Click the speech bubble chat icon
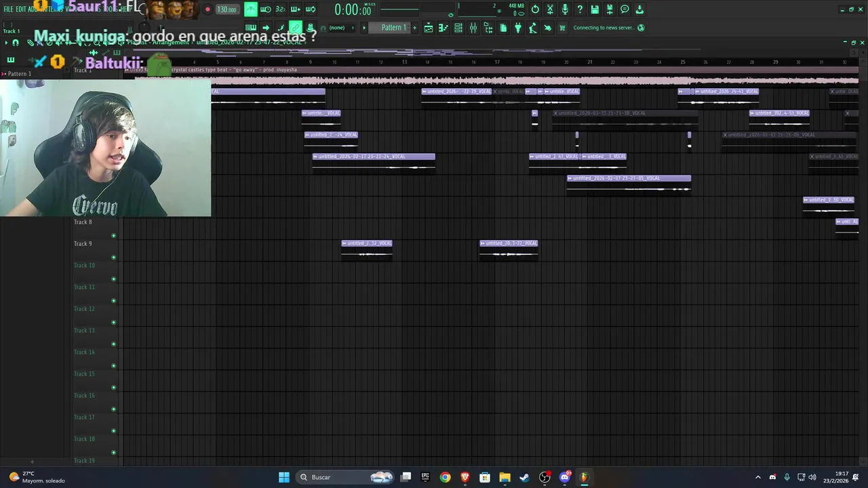The image size is (868, 488). (625, 9)
